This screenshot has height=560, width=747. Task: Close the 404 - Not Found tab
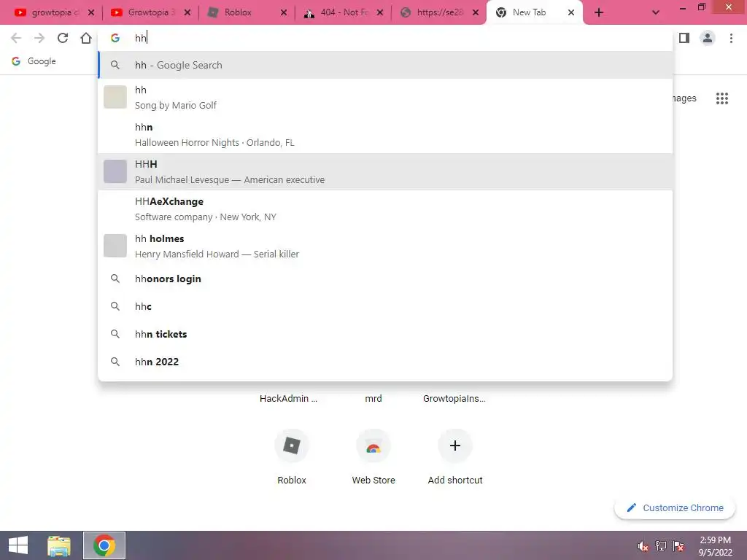[379, 12]
